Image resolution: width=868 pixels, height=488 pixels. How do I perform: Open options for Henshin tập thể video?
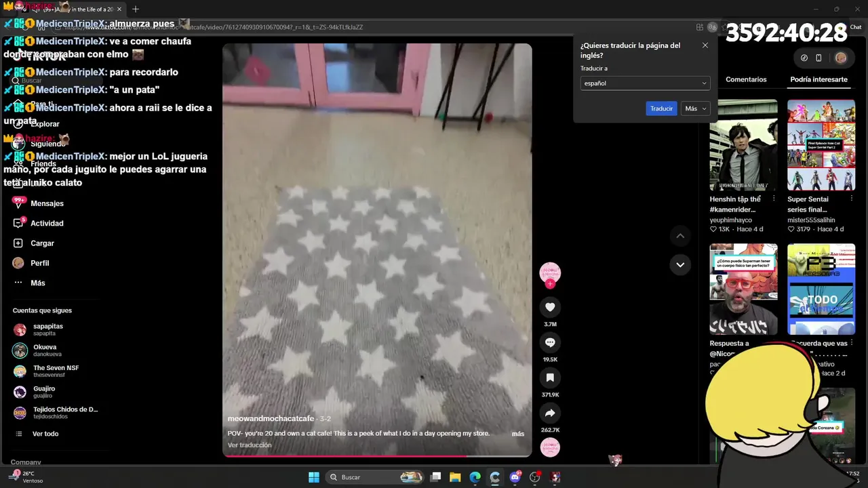click(x=774, y=199)
